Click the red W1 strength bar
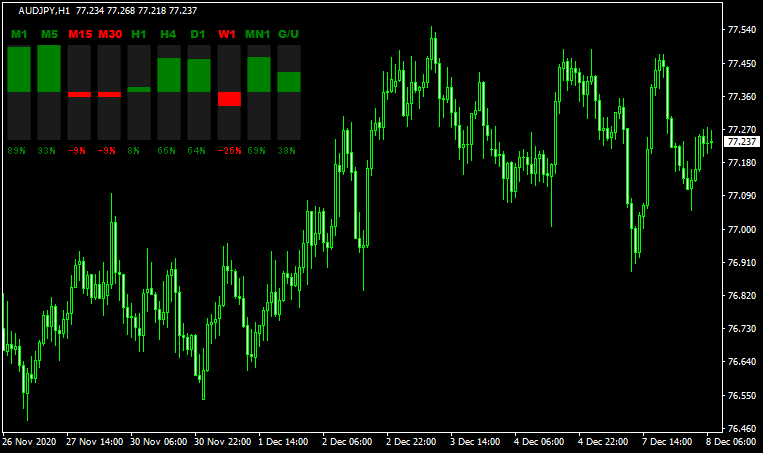This screenshot has height=453, width=763. point(229,98)
